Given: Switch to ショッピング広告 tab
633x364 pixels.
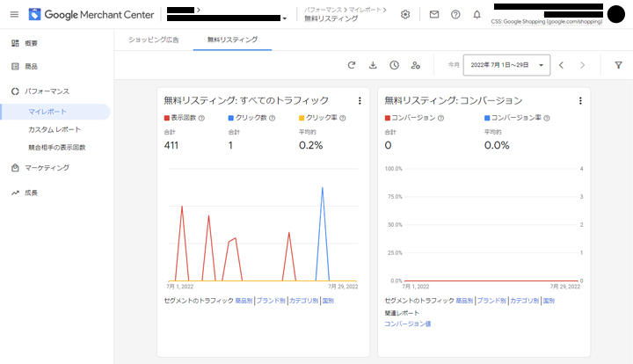Looking at the screenshot, I should click(x=154, y=40).
